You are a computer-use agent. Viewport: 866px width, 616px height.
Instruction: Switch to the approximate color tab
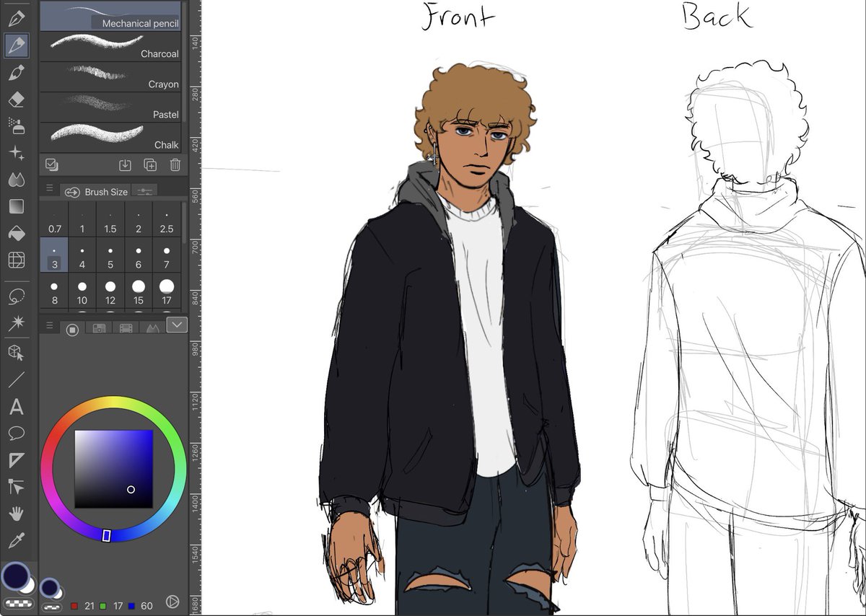152,329
